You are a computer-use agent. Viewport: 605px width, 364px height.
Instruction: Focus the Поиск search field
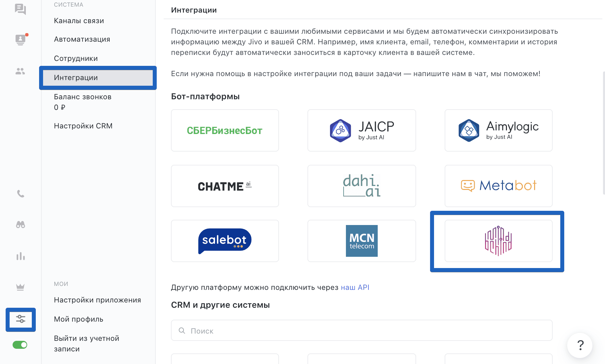362,330
